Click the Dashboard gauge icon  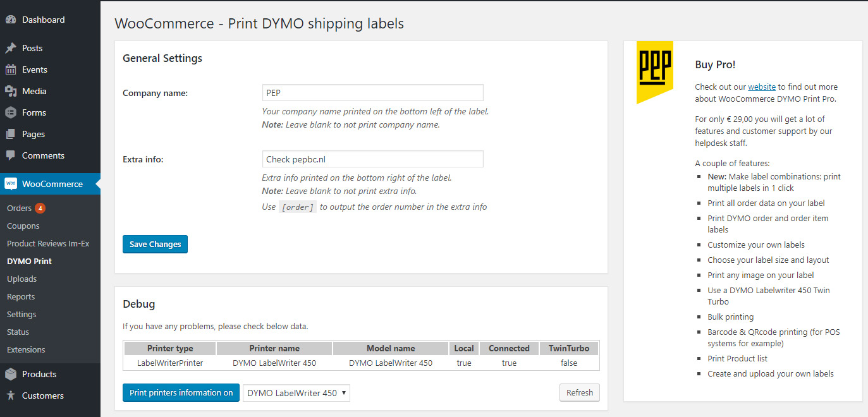(11, 20)
